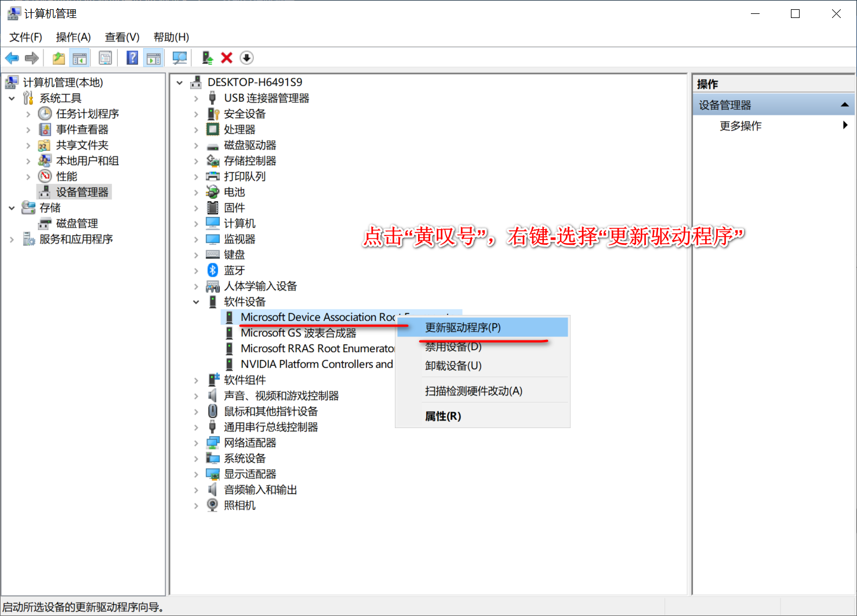Click the scan for hardware changes icon
857x616 pixels.
click(180, 58)
